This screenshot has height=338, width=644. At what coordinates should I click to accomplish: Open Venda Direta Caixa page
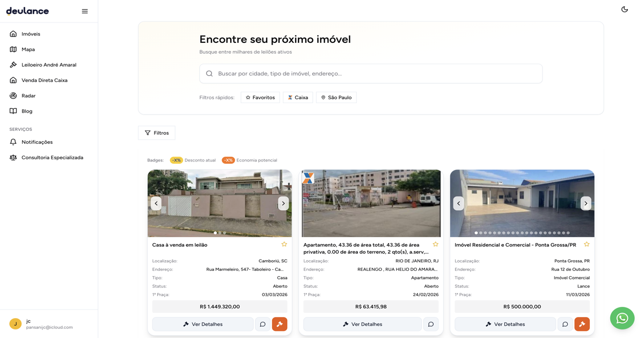pyautogui.click(x=49, y=80)
